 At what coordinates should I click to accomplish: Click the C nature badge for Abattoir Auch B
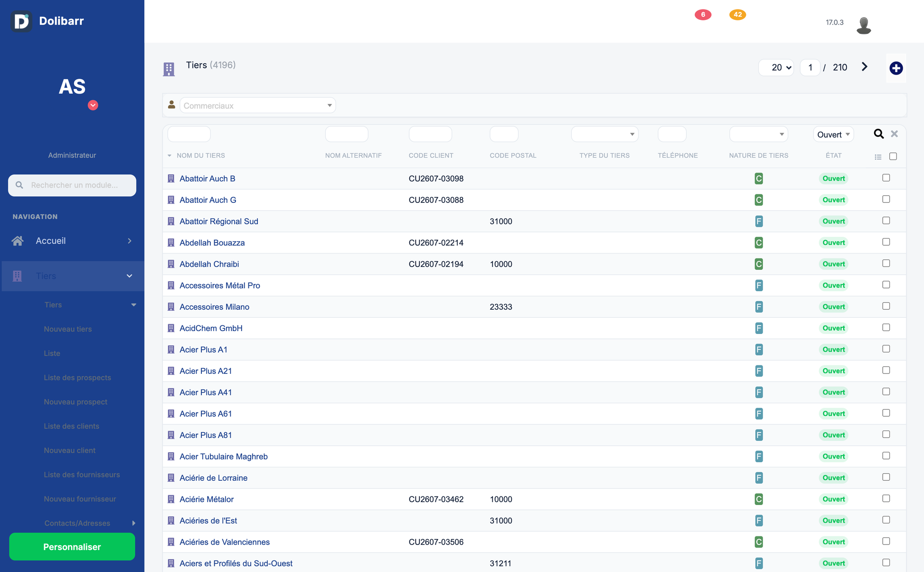[x=759, y=179]
